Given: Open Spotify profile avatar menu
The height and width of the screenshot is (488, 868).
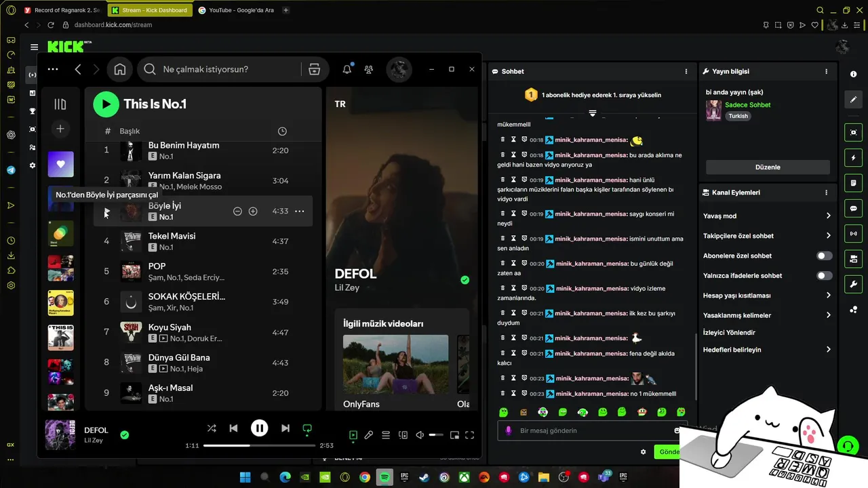Looking at the screenshot, I should [x=399, y=69].
